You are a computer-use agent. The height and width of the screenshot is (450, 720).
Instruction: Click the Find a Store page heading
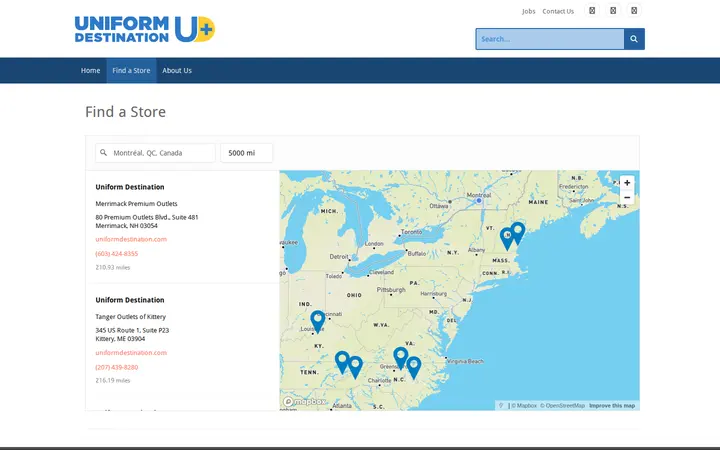coord(125,112)
